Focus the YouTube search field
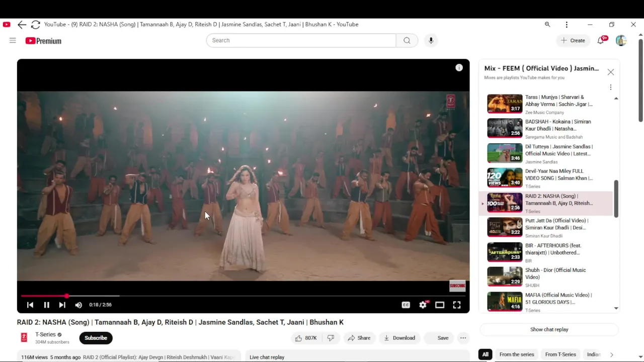 pyautogui.click(x=301, y=40)
